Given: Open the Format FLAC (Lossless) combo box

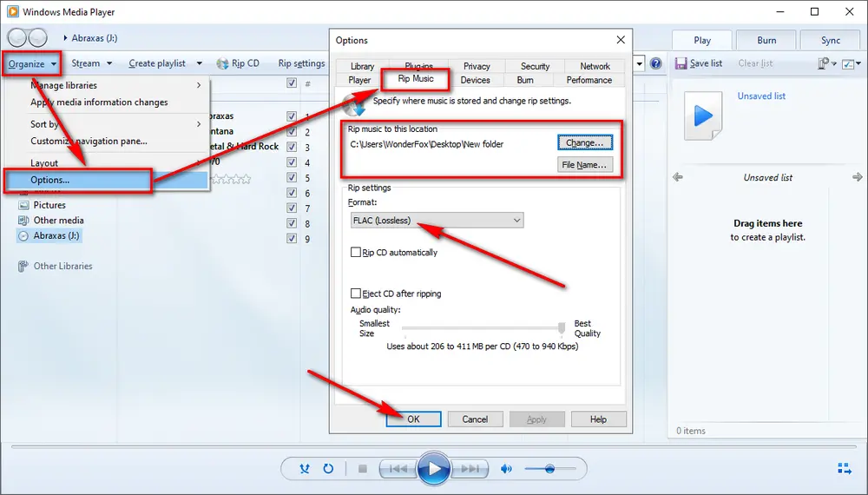Looking at the screenshot, I should click(x=437, y=221).
